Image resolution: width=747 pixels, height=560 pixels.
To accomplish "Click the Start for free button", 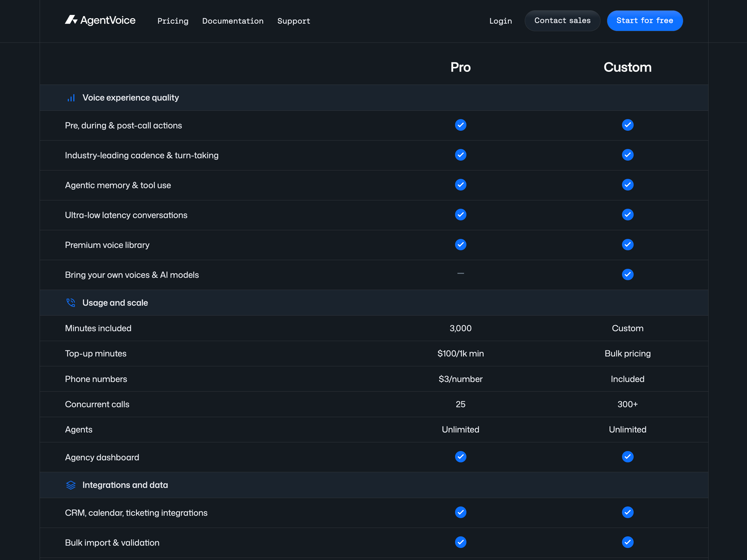I will tap(645, 21).
